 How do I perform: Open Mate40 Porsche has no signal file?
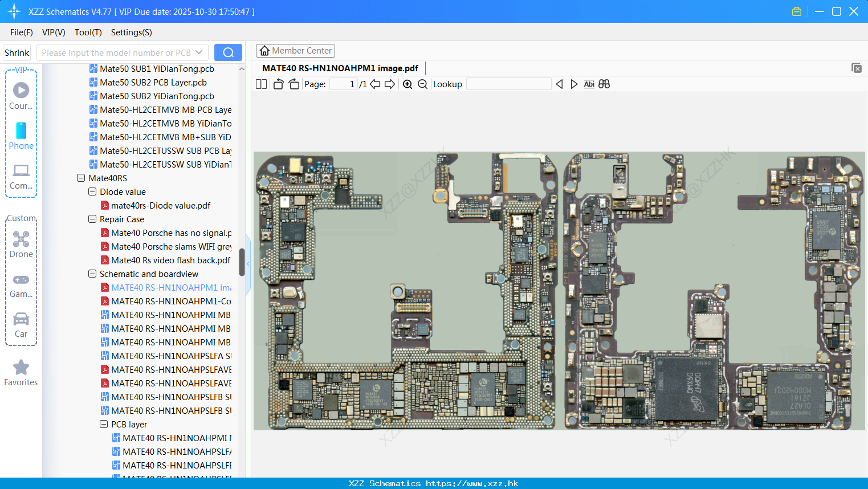coord(172,233)
